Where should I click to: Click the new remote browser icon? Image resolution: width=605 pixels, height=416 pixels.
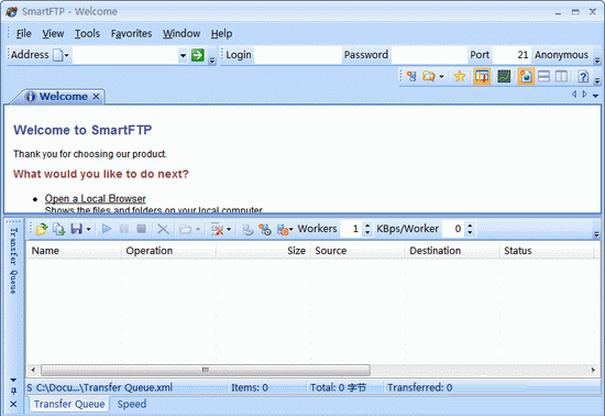click(412, 76)
